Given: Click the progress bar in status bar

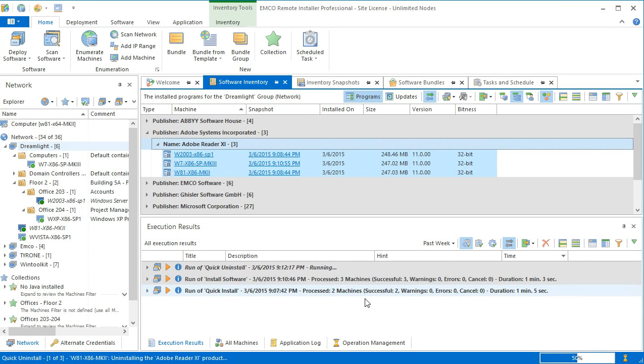Looking at the screenshot, I should (577, 358).
